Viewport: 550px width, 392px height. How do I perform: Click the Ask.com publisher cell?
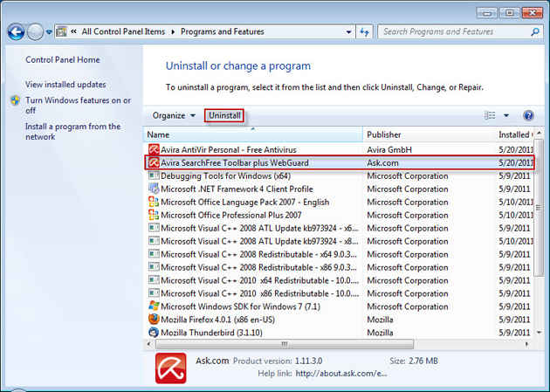coord(382,163)
